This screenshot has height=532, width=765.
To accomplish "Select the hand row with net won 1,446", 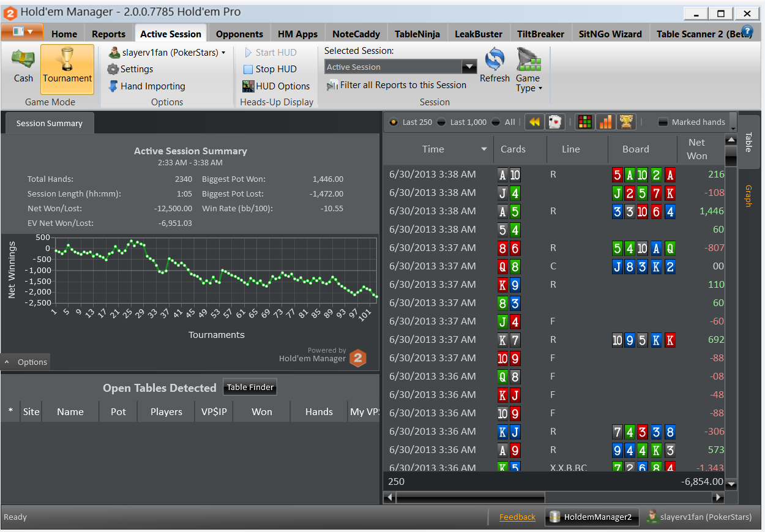I will pos(554,211).
